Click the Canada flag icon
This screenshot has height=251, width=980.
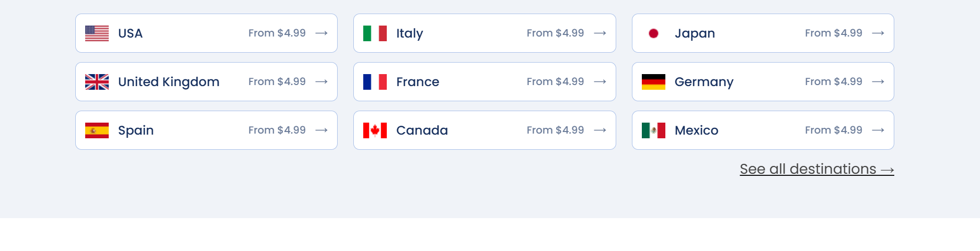(x=375, y=130)
